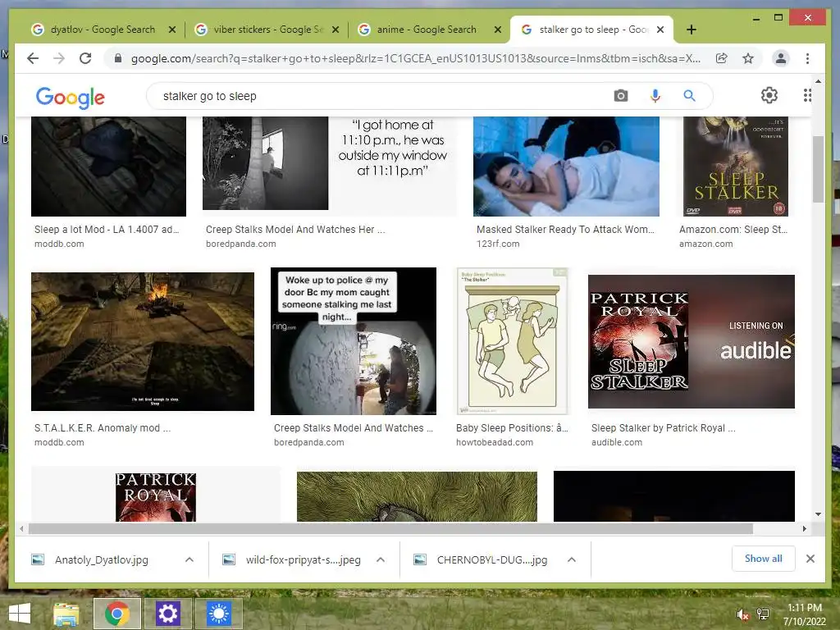
Task: Share this page from address bar
Action: click(722, 58)
